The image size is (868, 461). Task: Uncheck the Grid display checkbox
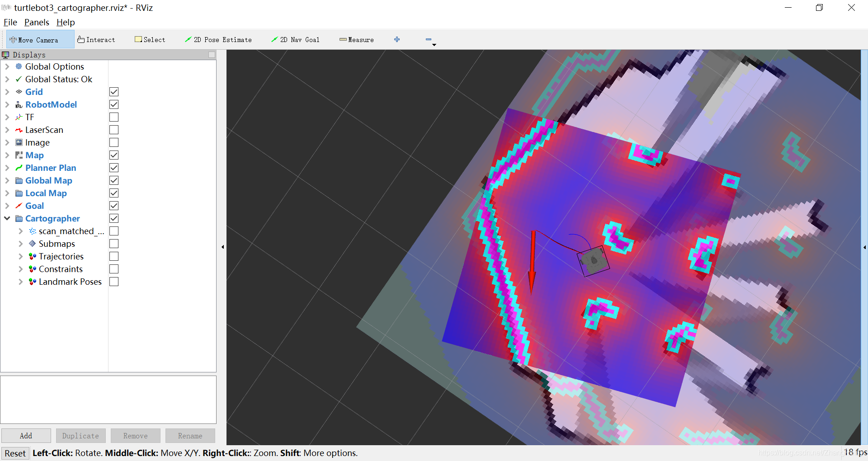coord(114,92)
